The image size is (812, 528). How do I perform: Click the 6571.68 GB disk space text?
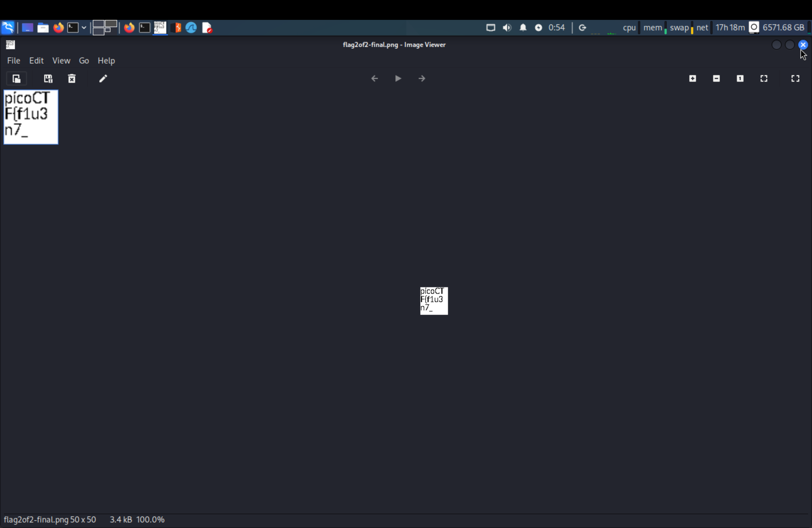tap(783, 28)
